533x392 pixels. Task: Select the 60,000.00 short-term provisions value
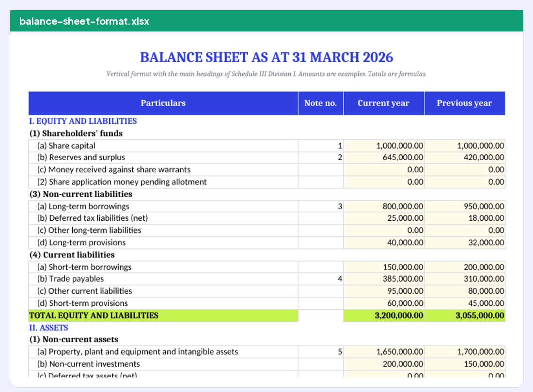(x=383, y=303)
